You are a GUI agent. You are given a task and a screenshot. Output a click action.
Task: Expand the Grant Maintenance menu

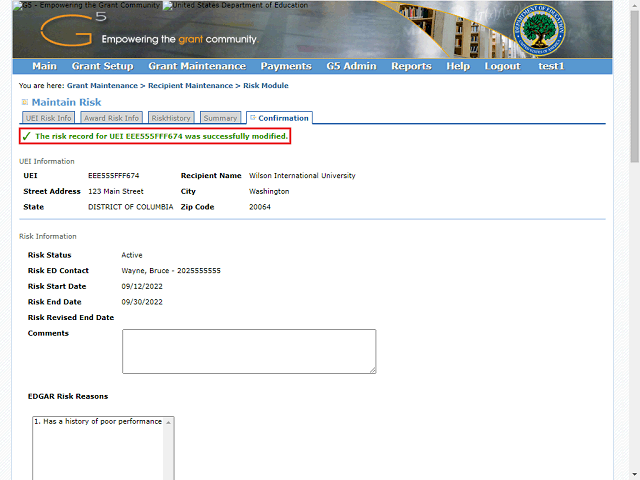click(196, 66)
